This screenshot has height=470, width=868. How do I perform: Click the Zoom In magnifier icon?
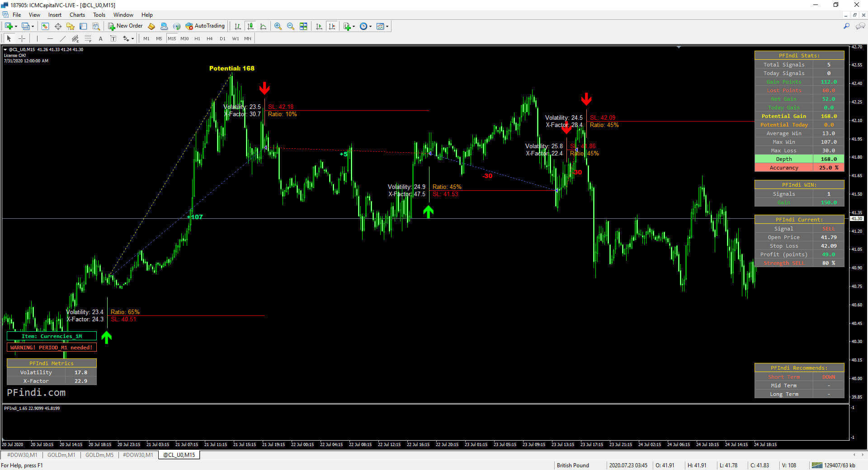point(278,26)
